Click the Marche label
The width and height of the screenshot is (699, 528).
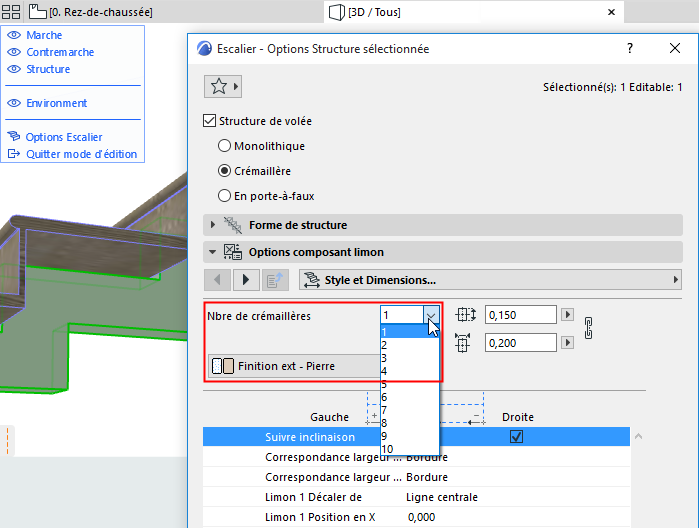[44, 35]
